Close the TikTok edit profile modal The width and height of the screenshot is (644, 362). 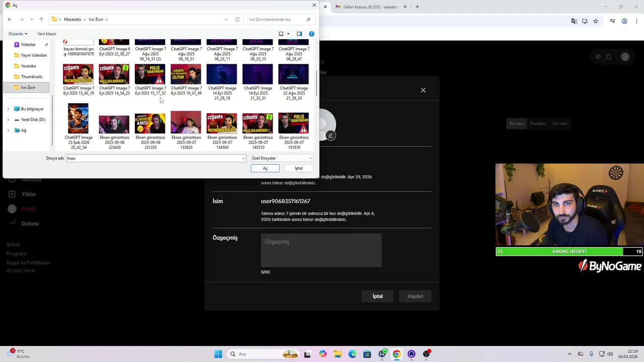(423, 90)
